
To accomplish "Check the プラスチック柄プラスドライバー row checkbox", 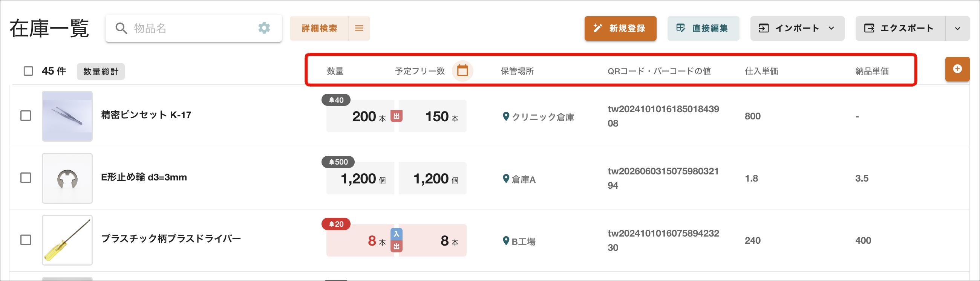I will [26, 240].
